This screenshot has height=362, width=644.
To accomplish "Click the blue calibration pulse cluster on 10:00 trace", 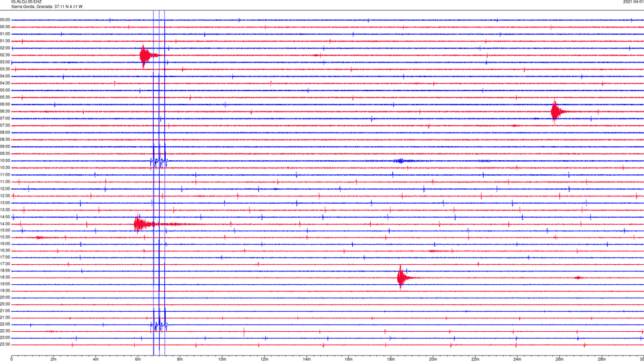I will coord(159,160).
